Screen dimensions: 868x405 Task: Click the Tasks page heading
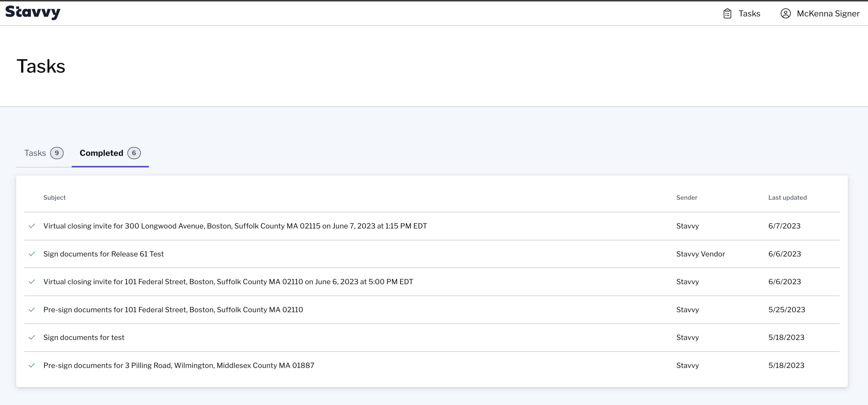(x=41, y=66)
